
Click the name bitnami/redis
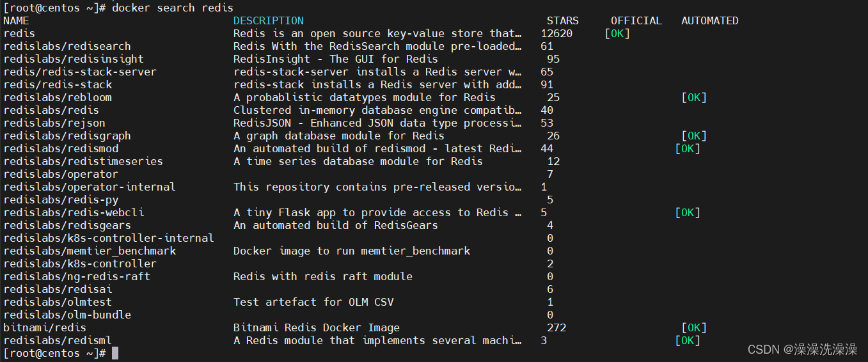point(45,327)
